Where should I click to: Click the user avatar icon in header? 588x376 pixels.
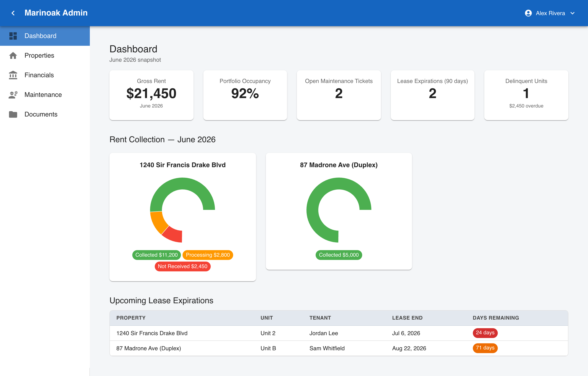tap(528, 13)
